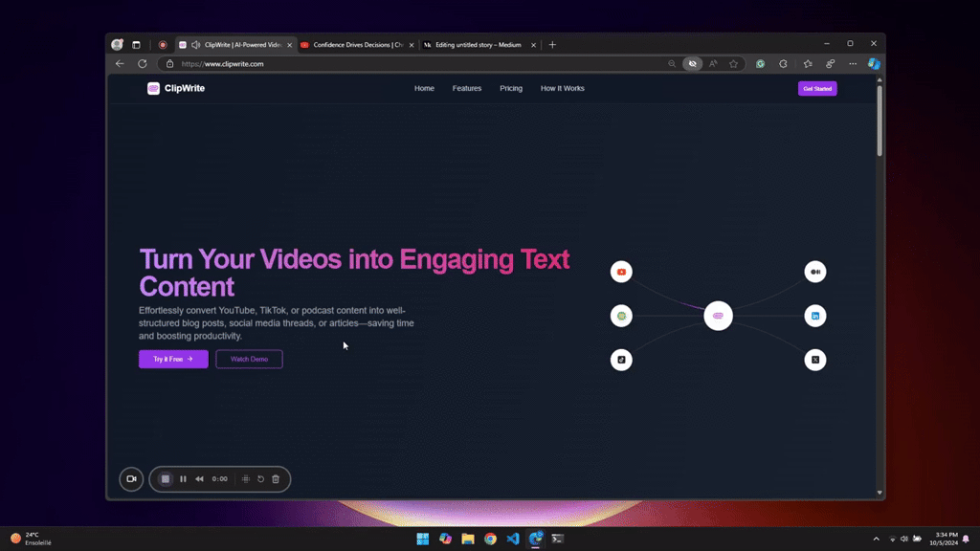This screenshot has width=980, height=551.
Task: Click the Try It Free button
Action: tap(173, 359)
